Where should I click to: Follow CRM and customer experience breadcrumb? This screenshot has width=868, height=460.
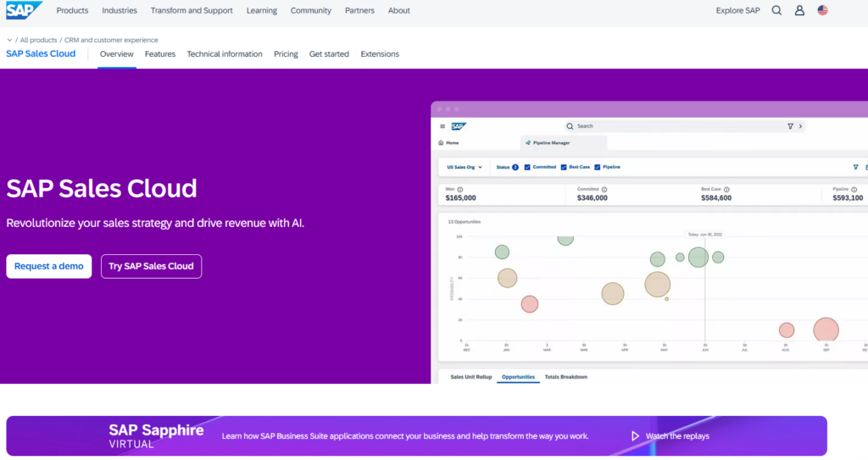point(111,40)
